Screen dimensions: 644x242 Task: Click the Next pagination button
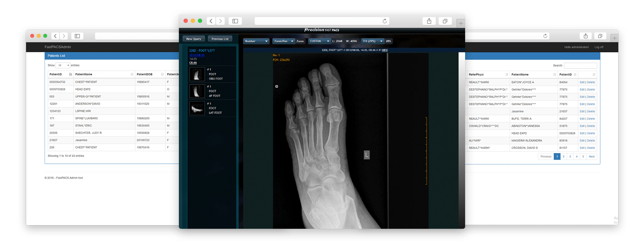tap(592, 157)
